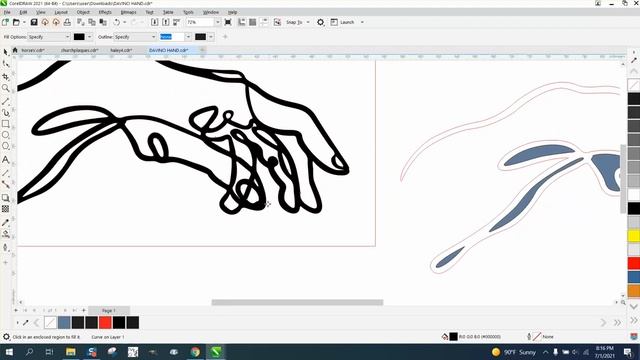Open the Outline Specify dropdown
The width and height of the screenshot is (640, 360).
(x=135, y=37)
